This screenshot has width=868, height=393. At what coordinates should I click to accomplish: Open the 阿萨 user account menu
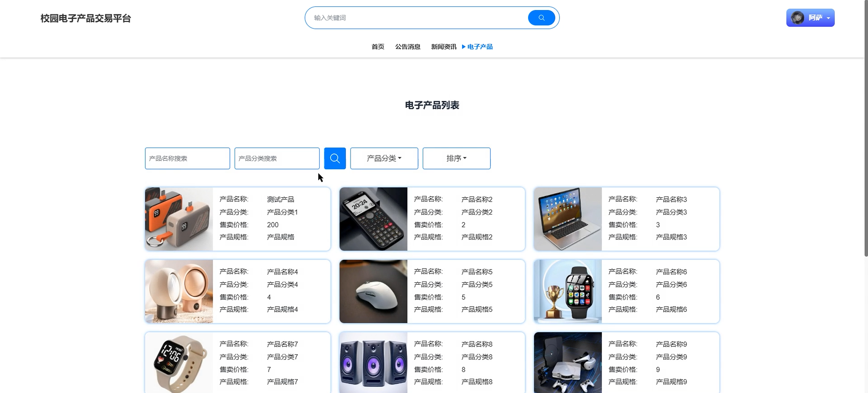pos(815,18)
